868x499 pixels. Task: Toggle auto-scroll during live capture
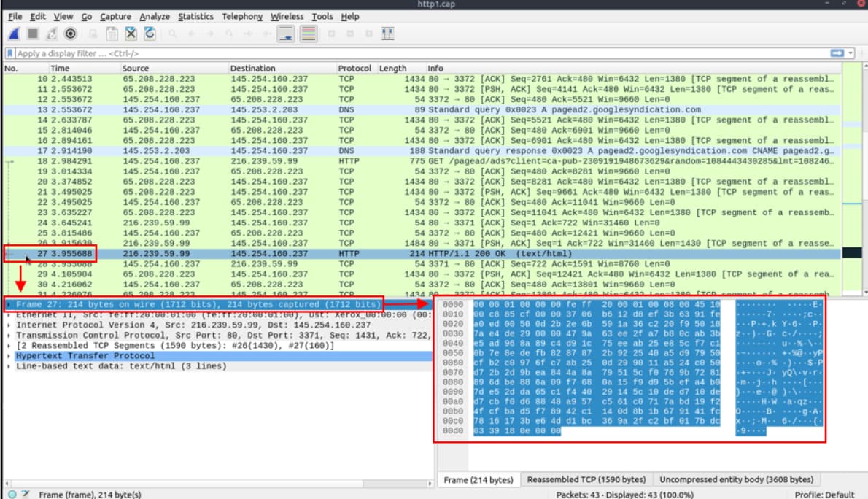(286, 34)
